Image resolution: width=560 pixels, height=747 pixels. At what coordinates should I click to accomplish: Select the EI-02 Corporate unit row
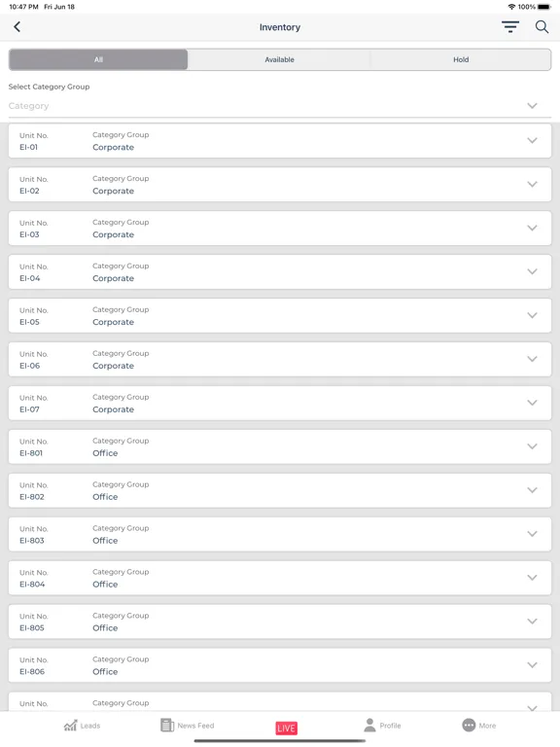coord(280,185)
